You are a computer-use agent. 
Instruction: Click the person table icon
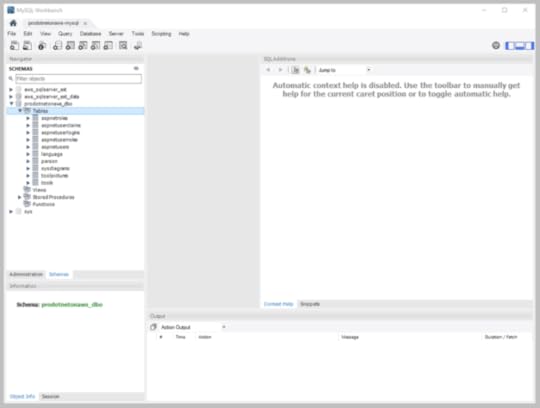point(35,161)
